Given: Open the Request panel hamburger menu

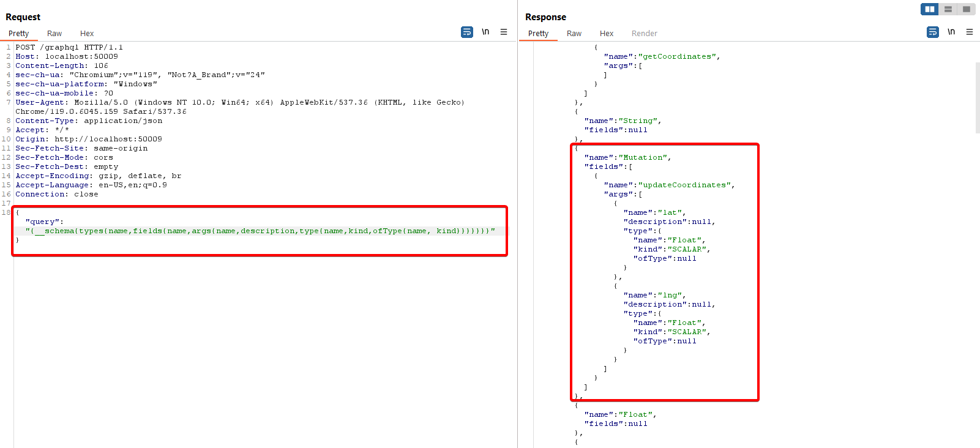Looking at the screenshot, I should 504,32.
